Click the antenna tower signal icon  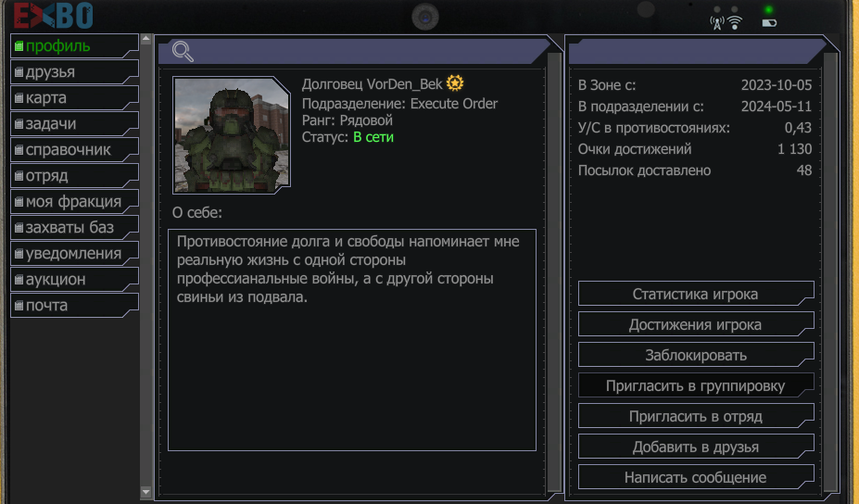(717, 23)
